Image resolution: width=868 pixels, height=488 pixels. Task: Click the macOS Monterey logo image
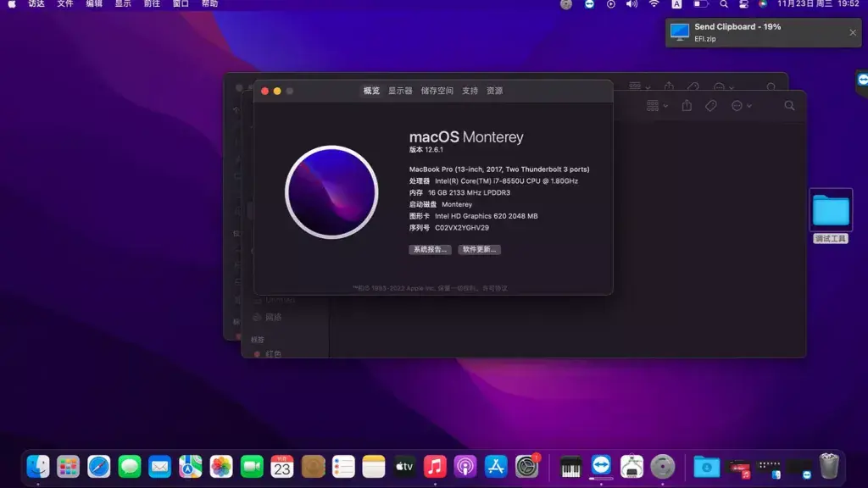pos(331,192)
